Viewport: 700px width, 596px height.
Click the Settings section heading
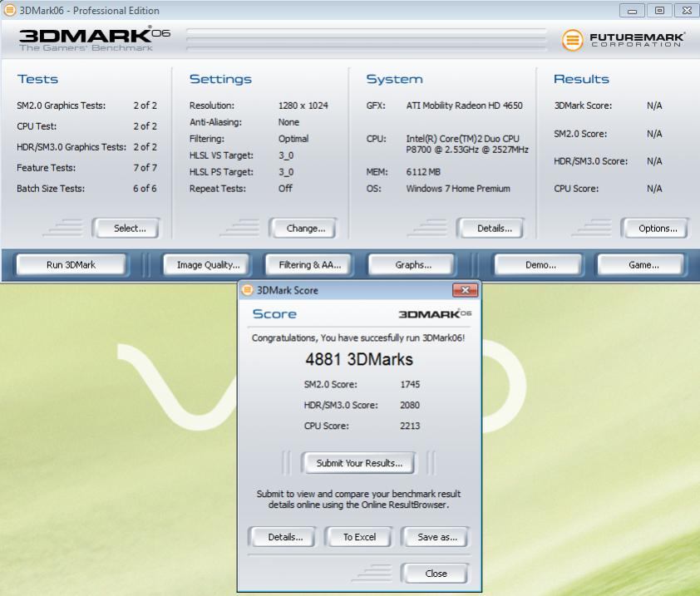pyautogui.click(x=220, y=79)
